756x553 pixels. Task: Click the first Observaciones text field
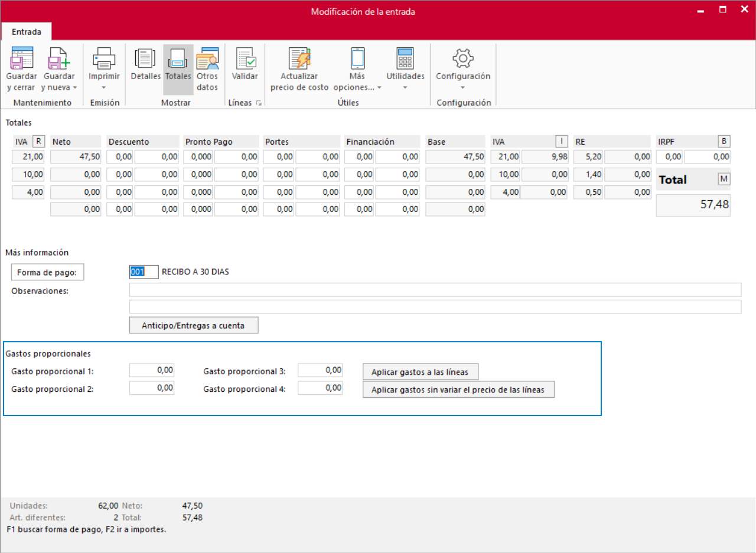coord(435,290)
